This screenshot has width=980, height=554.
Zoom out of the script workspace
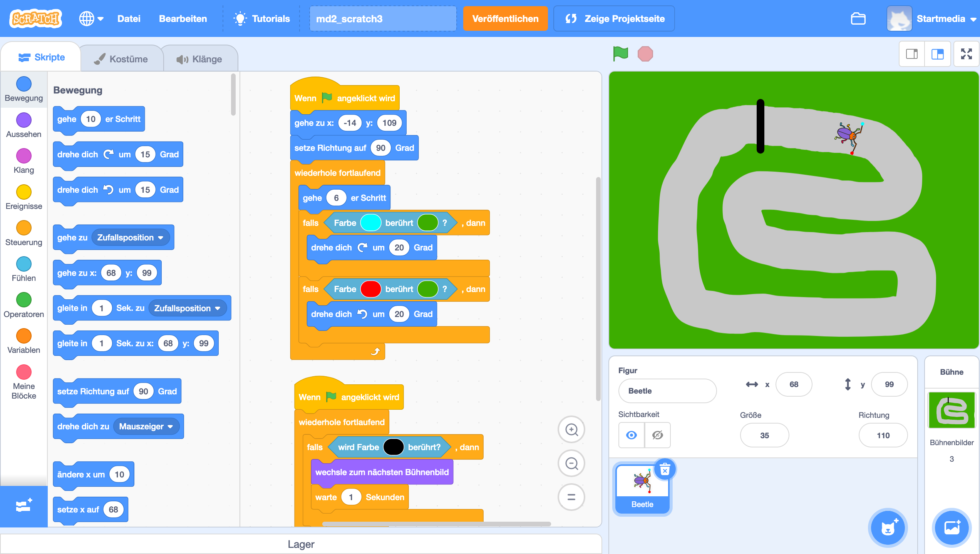(571, 463)
